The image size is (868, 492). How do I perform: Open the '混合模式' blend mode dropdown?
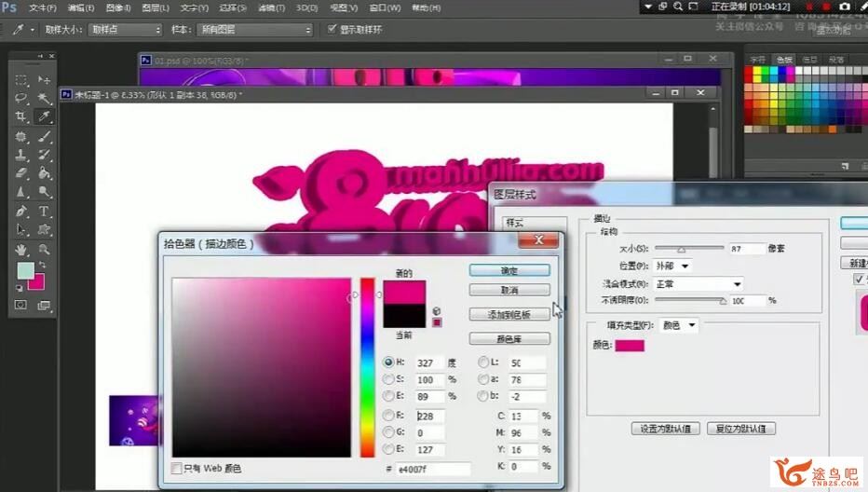click(x=698, y=283)
